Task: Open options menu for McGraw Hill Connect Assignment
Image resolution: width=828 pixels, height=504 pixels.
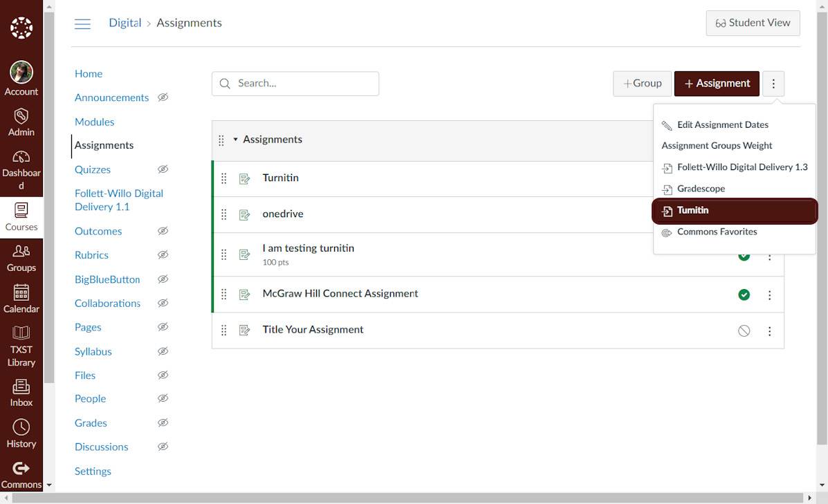Action: coord(769,295)
